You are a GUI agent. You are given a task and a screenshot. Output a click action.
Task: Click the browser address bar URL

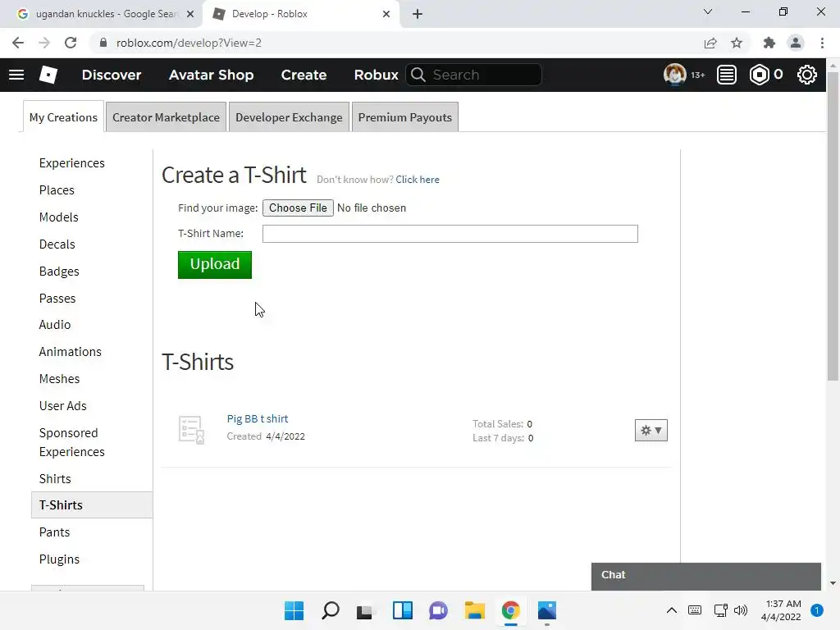coord(189,43)
